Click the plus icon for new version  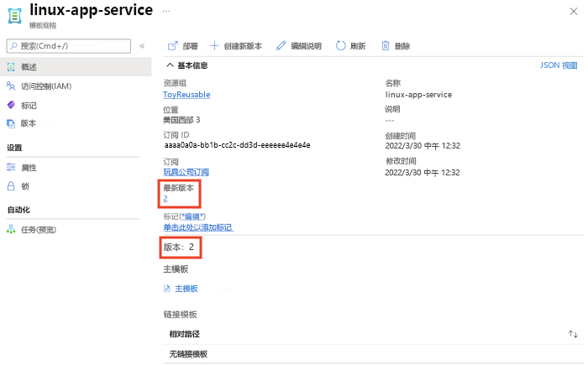point(214,45)
